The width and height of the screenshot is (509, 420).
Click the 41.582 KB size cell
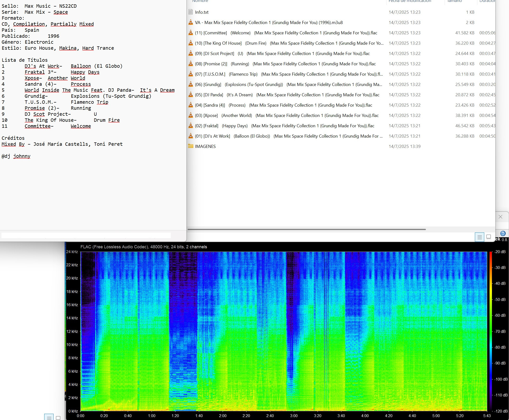pyautogui.click(x=465, y=33)
